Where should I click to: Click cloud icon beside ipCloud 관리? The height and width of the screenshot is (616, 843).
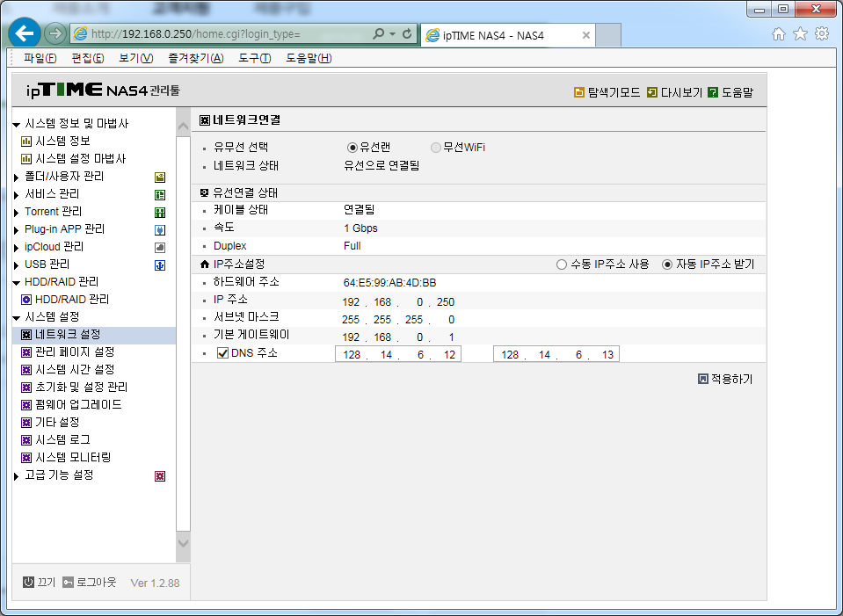coord(160,248)
